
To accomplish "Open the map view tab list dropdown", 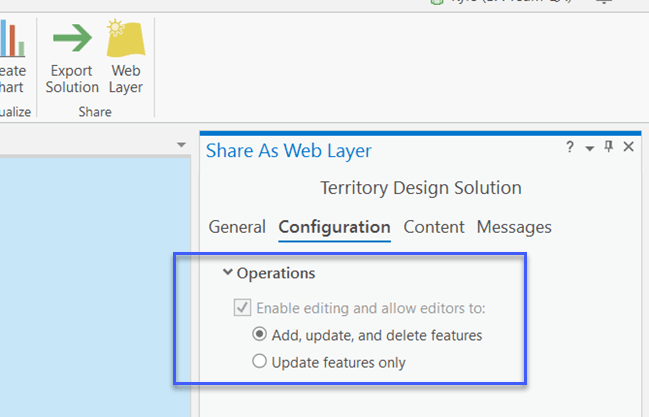I will click(181, 145).
